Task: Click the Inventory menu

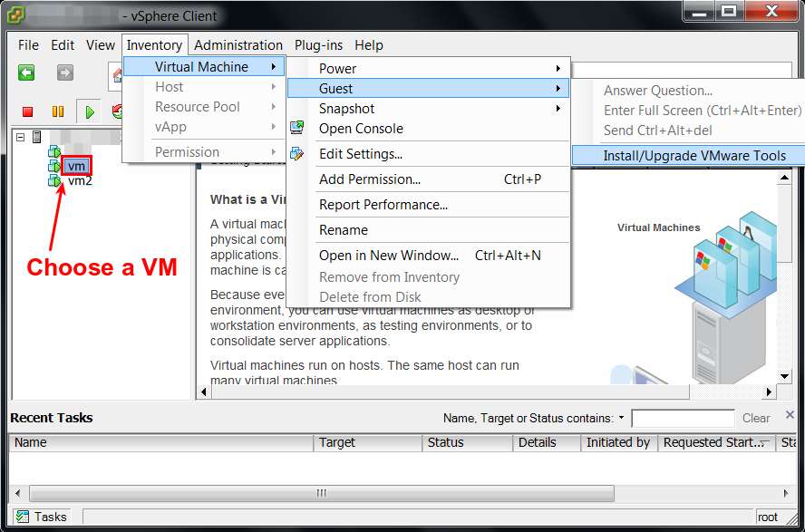Action: point(154,45)
